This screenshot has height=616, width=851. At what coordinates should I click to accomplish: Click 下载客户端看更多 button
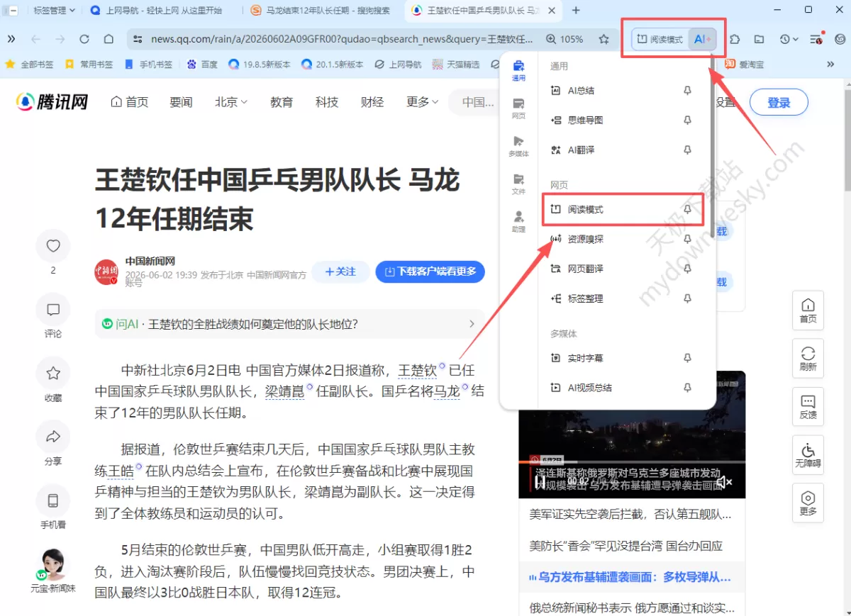point(430,271)
